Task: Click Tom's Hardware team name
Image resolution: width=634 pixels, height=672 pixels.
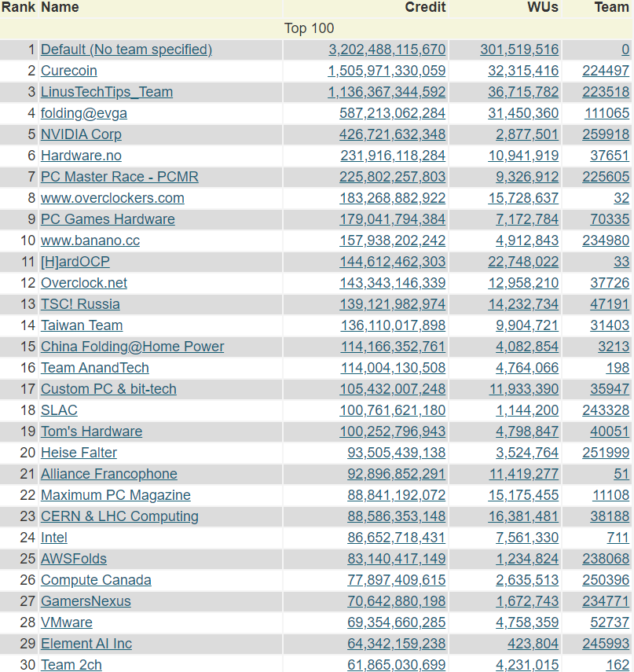Action: 91,431
